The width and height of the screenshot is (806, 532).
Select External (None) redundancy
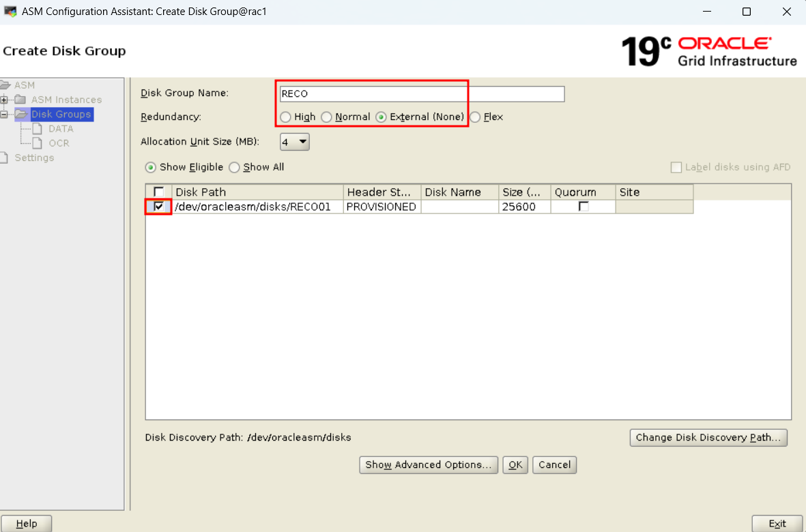(381, 117)
